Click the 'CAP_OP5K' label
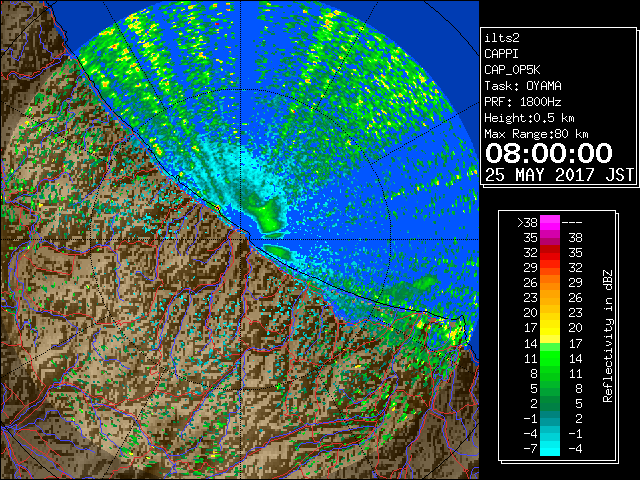The height and width of the screenshot is (480, 640). click(512, 70)
